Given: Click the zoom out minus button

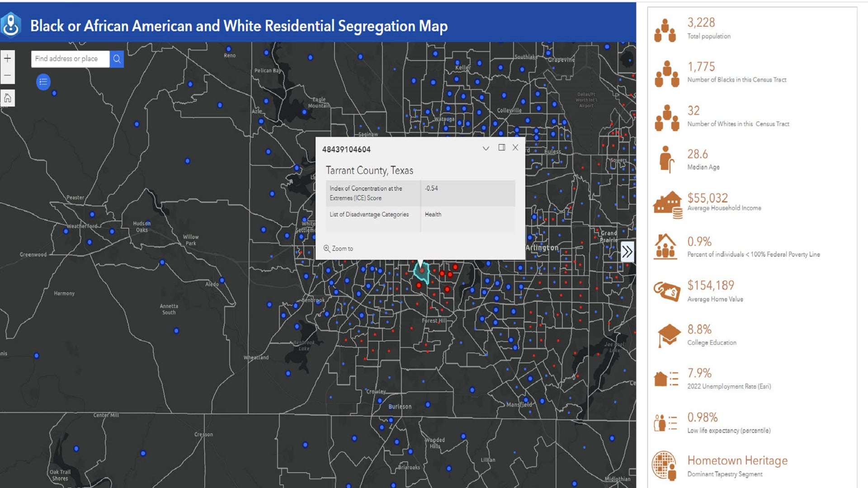Looking at the screenshot, I should point(7,75).
